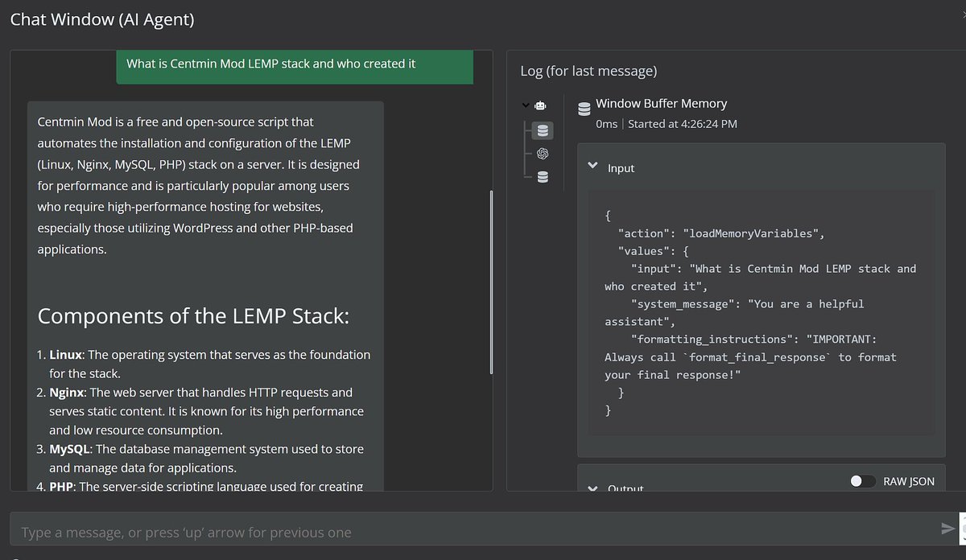Click the 'Window Buffer Memory' title text

point(661,104)
